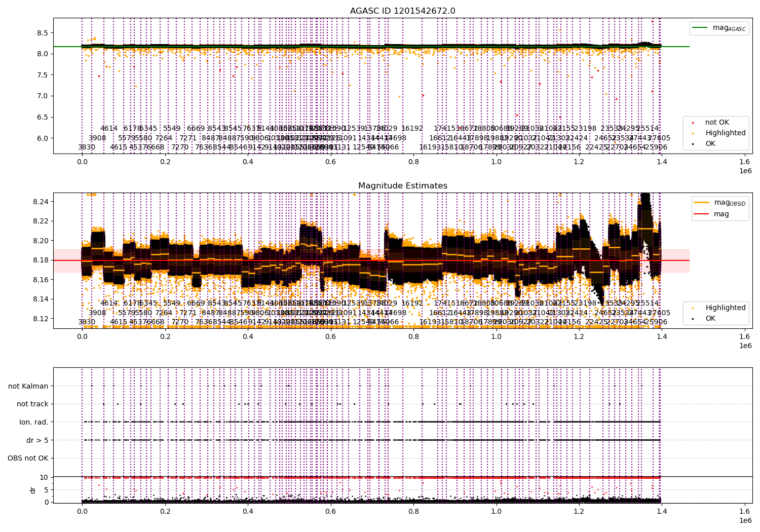Click the 'Ion. rad.' y-axis label

(x=34, y=422)
